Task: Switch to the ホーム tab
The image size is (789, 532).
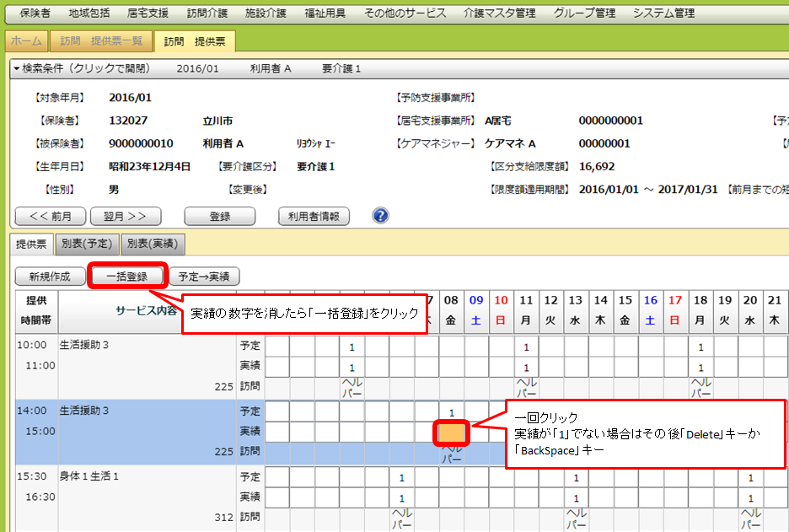Action: pyautogui.click(x=26, y=41)
